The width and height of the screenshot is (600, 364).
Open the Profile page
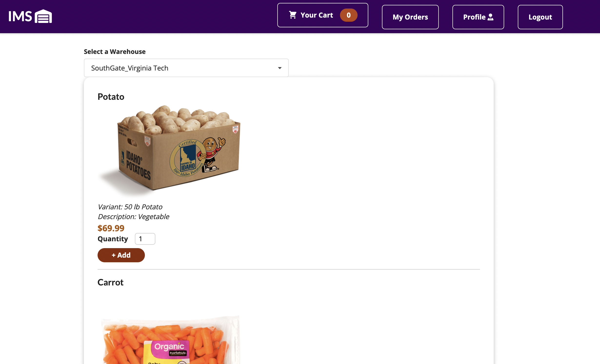tap(478, 17)
